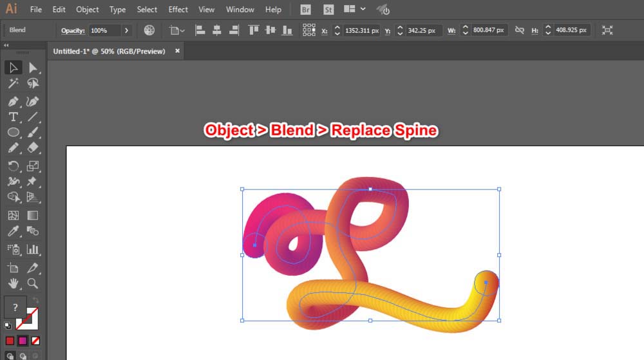The width and height of the screenshot is (644, 360).
Task: Select the Paintbrush tool
Action: click(33, 132)
